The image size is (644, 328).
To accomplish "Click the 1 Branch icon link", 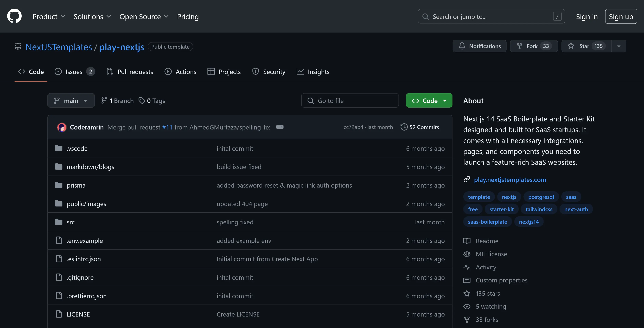I will pos(104,101).
